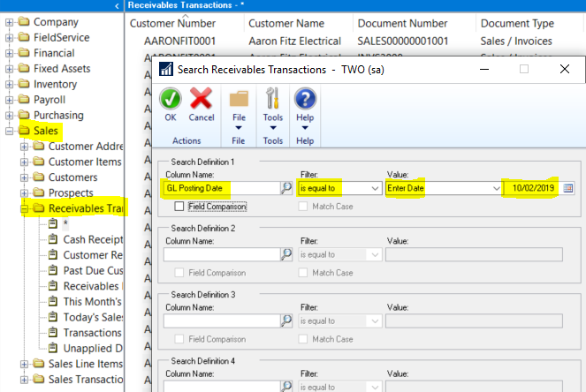586x392 pixels.
Task: Select the Customers folder under Sales
Action: point(72,177)
